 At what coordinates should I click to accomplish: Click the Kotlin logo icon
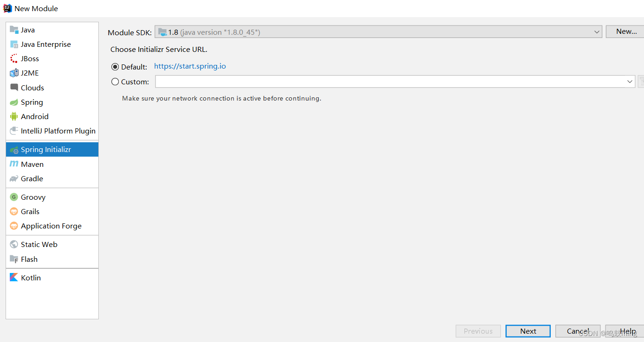[14, 278]
